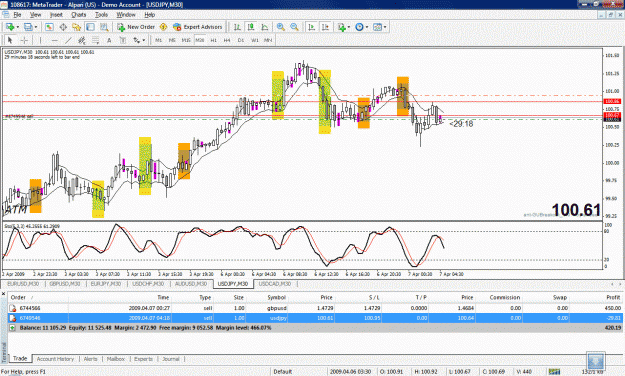Select the Horizontal Line drawing tool
This screenshot has height=376, width=625.
[x=55, y=40]
